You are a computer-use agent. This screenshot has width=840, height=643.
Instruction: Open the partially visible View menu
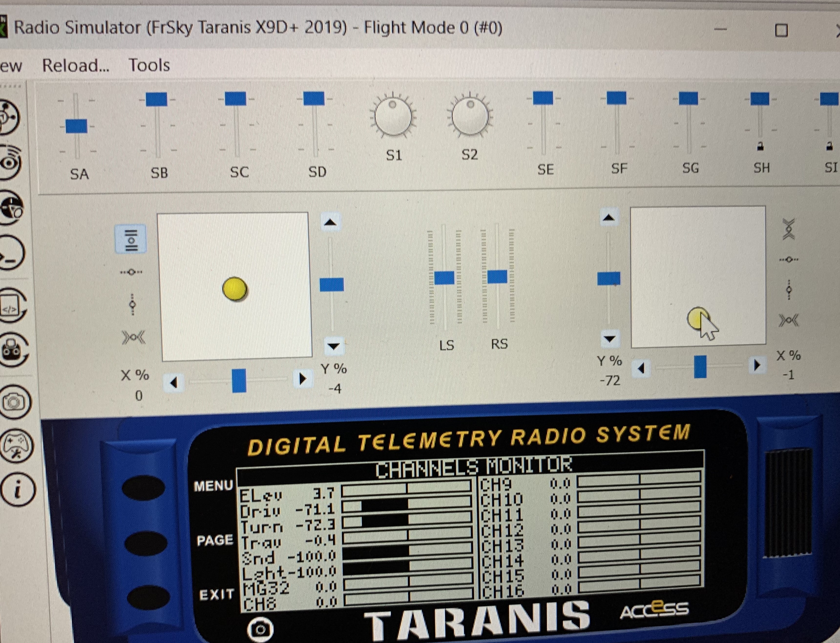pyautogui.click(x=11, y=66)
